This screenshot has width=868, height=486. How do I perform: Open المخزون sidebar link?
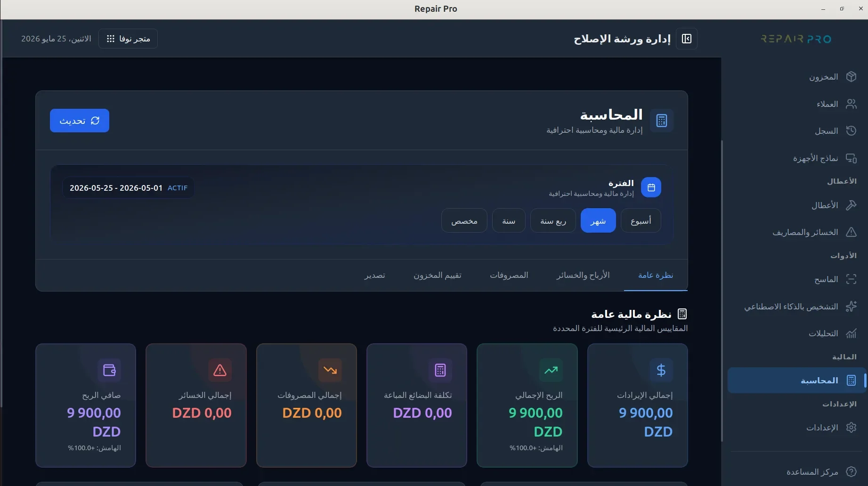(x=797, y=77)
